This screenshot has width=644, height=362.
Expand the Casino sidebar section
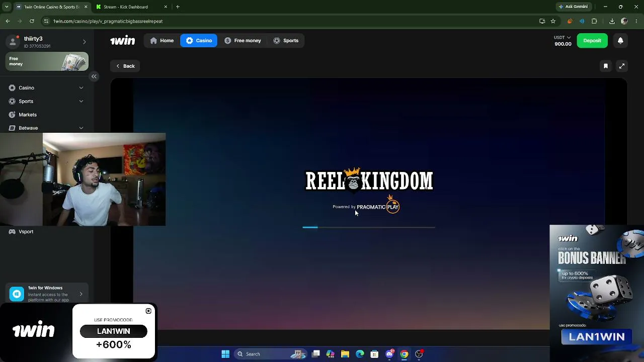point(81,88)
